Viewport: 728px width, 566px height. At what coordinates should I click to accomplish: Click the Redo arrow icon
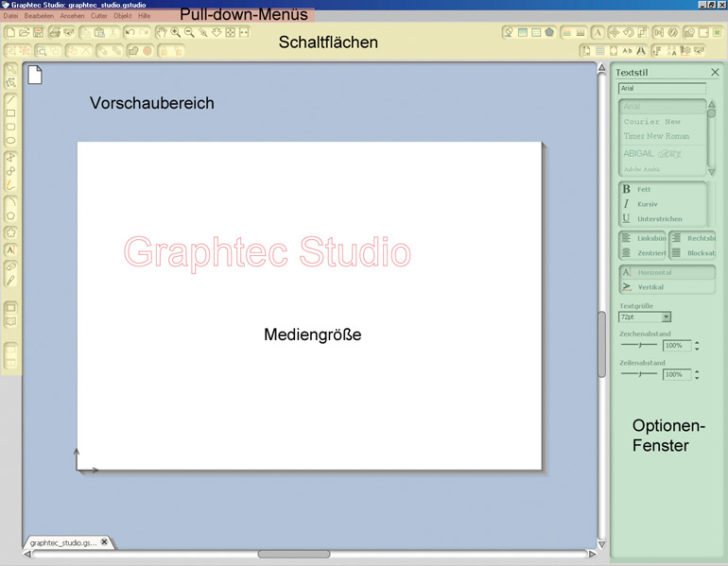click(x=145, y=32)
